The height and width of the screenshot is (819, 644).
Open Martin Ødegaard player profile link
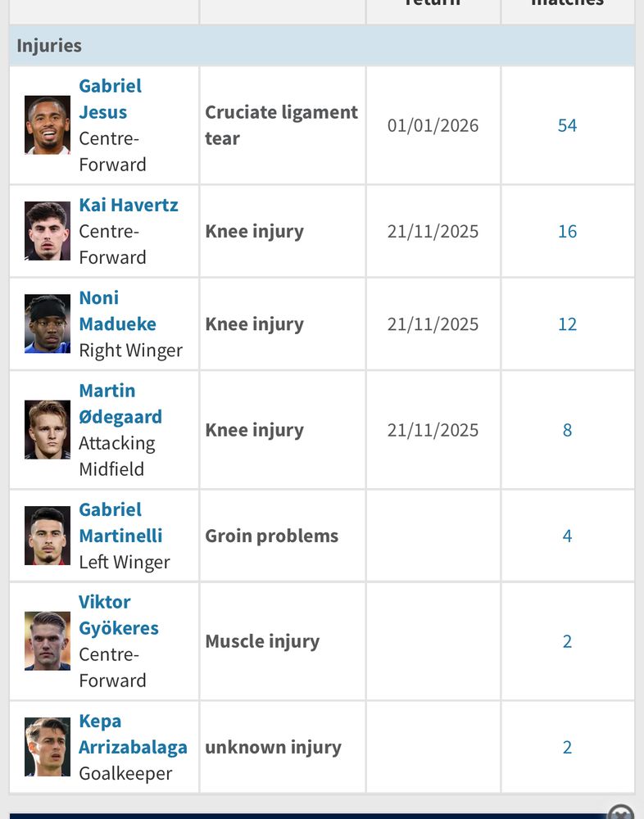coord(120,404)
